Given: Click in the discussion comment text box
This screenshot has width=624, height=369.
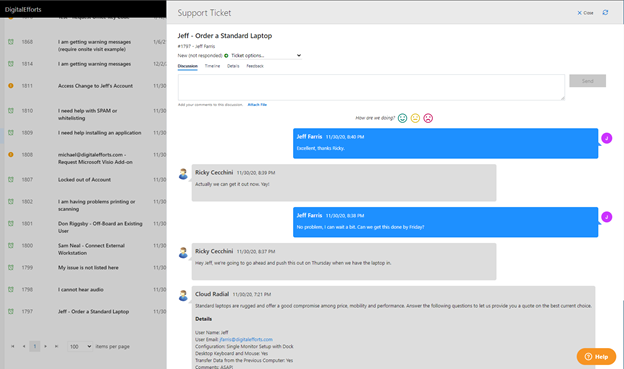Looking at the screenshot, I should [x=371, y=87].
